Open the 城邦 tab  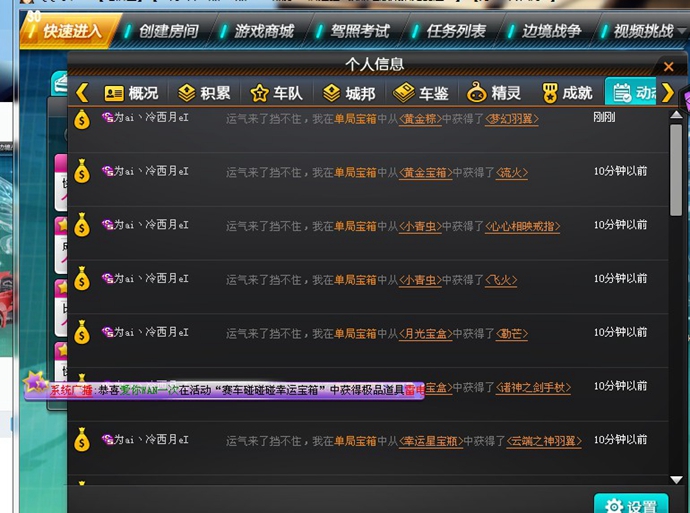coord(349,93)
